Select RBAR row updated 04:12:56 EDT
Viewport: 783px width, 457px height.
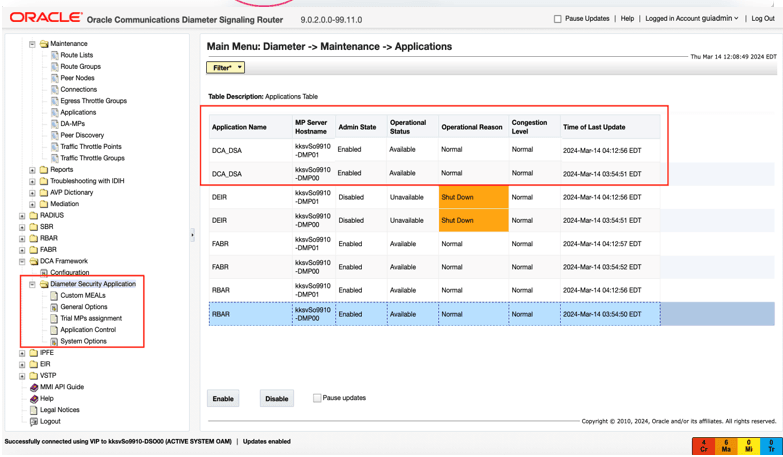point(434,290)
